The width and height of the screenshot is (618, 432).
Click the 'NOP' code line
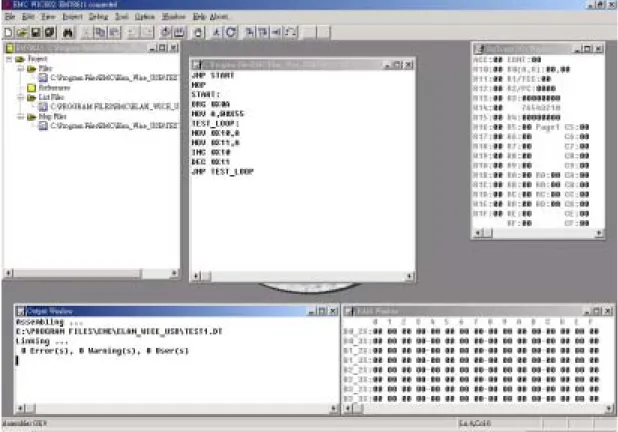(199, 85)
